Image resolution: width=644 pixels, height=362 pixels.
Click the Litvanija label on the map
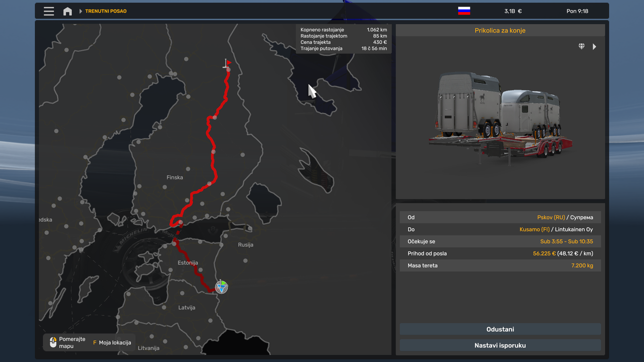click(x=148, y=348)
